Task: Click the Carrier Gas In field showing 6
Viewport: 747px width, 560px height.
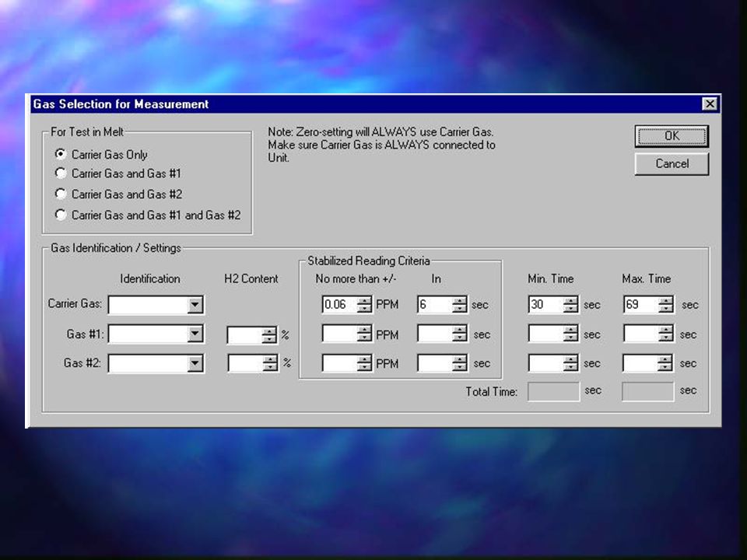Action: coord(435,304)
